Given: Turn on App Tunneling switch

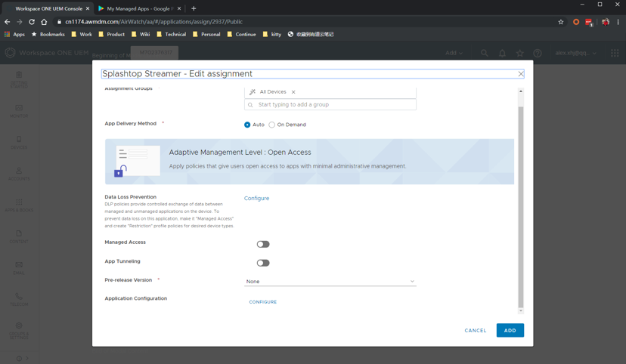Looking at the screenshot, I should click(263, 263).
